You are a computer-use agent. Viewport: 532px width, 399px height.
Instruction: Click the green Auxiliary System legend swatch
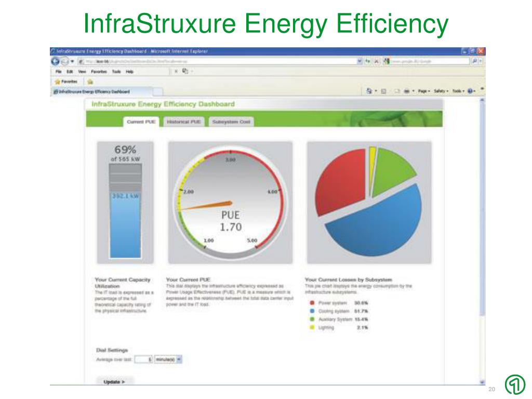pyautogui.click(x=312, y=320)
